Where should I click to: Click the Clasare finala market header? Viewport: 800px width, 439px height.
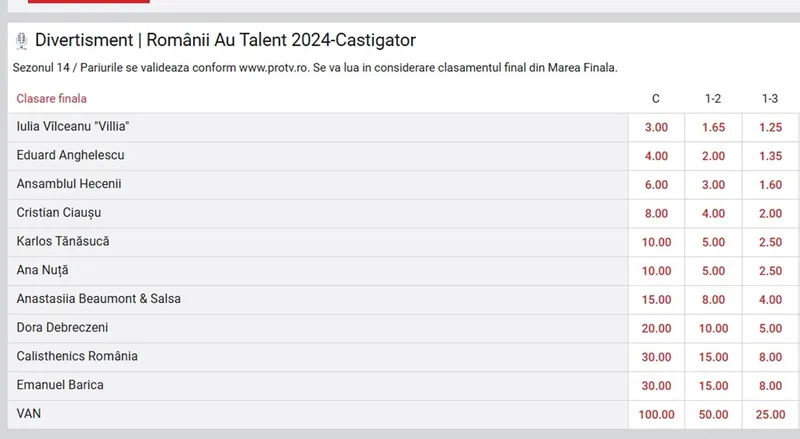pyautogui.click(x=52, y=99)
